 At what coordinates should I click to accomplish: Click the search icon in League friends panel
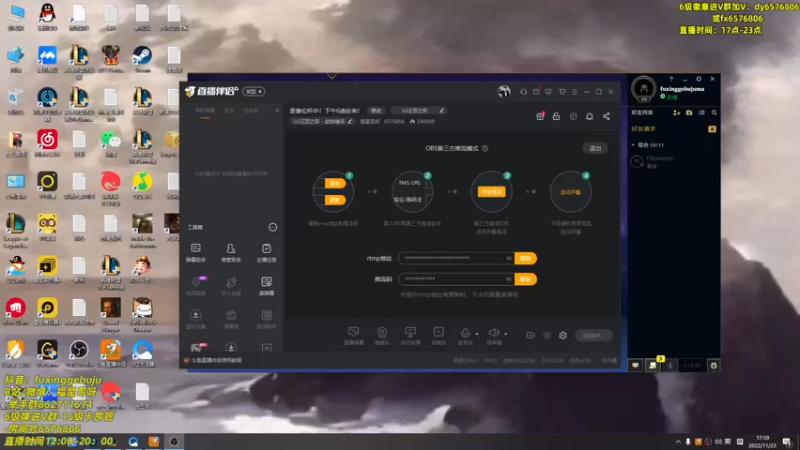point(714,112)
